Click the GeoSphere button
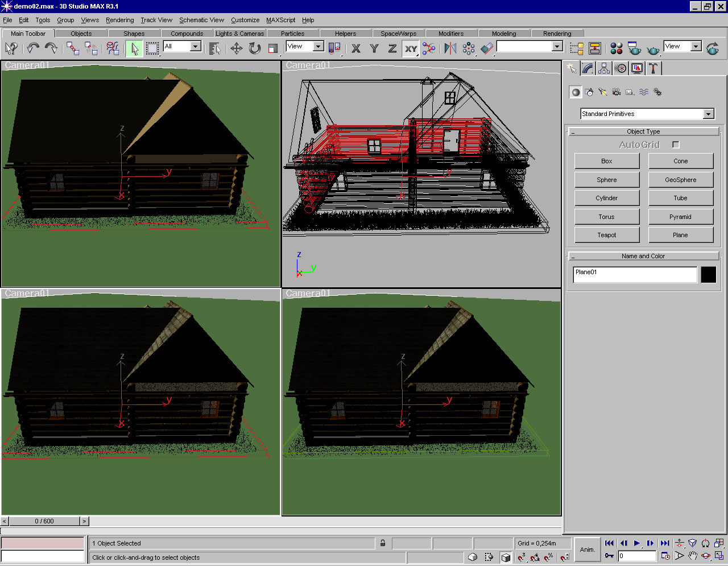The image size is (728, 566). (x=680, y=180)
